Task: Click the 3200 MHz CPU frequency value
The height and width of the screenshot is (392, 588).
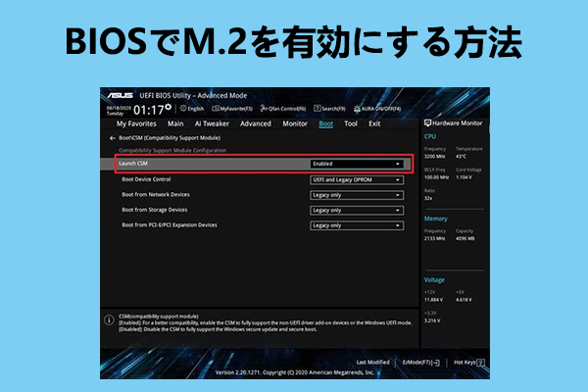Action: coord(434,157)
